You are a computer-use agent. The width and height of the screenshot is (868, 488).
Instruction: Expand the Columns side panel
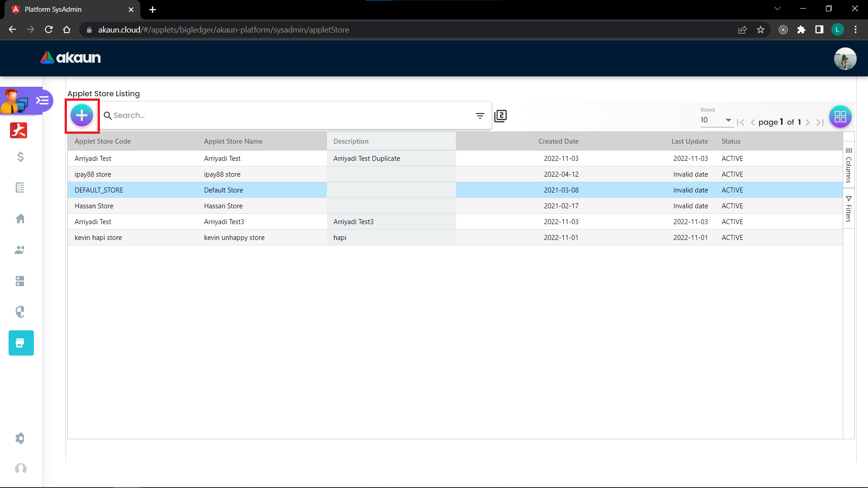[x=849, y=165]
